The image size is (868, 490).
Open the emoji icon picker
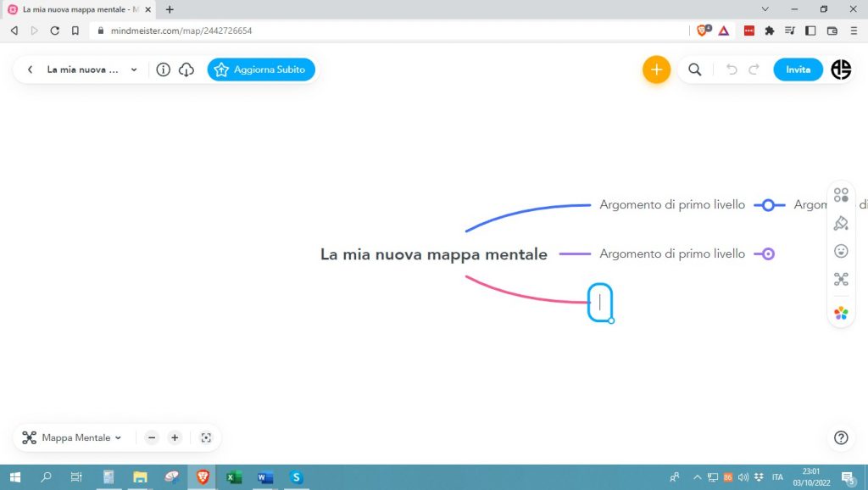click(x=841, y=251)
